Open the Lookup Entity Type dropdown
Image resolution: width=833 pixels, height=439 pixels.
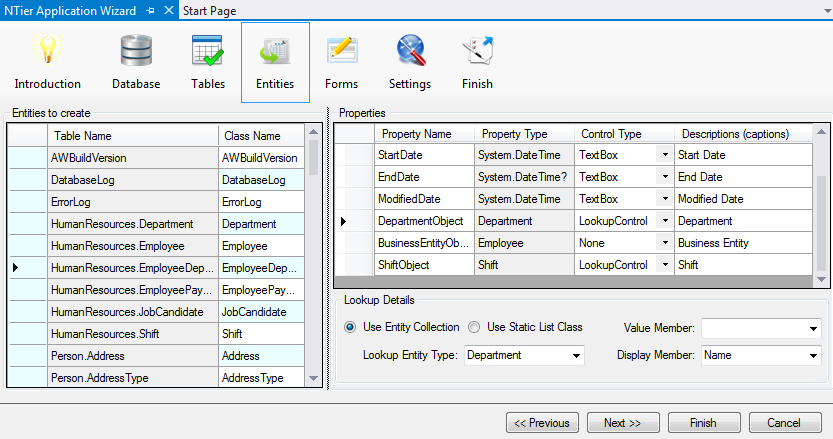(576, 356)
